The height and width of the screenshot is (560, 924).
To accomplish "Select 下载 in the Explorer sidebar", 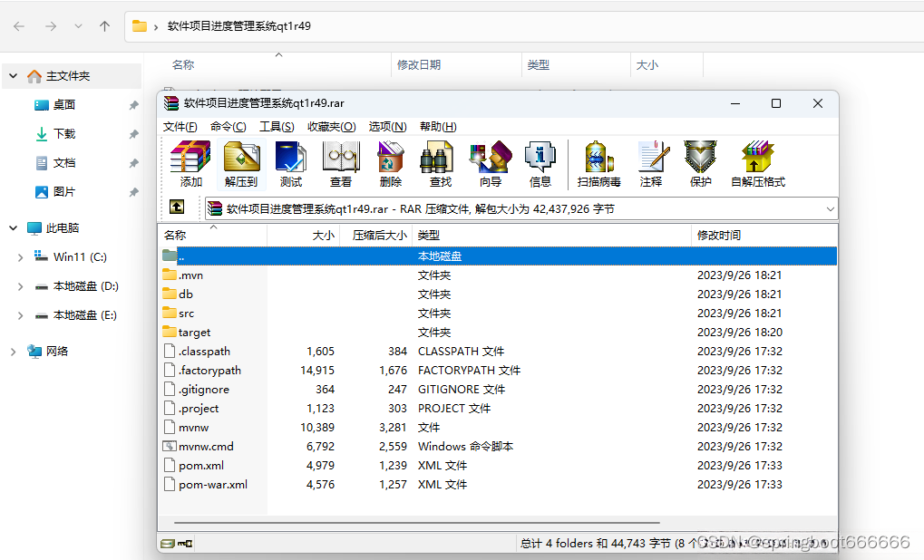I will coord(63,134).
